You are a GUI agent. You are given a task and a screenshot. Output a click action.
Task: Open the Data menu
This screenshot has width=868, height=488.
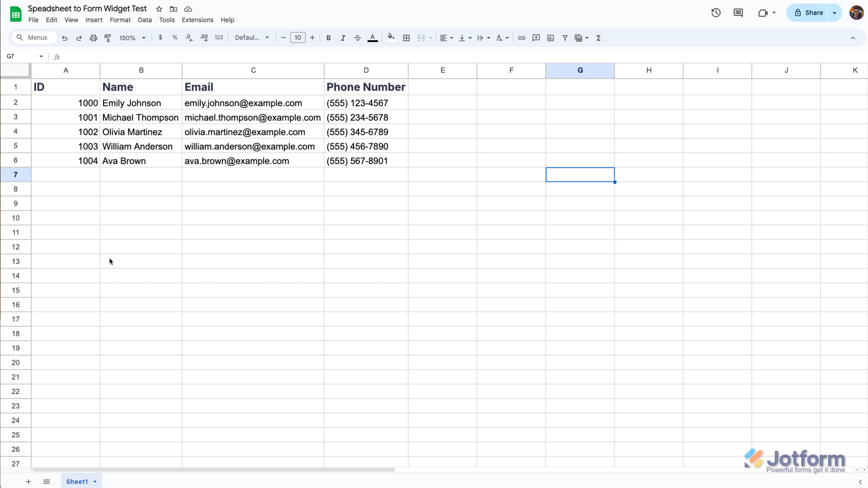tap(145, 20)
